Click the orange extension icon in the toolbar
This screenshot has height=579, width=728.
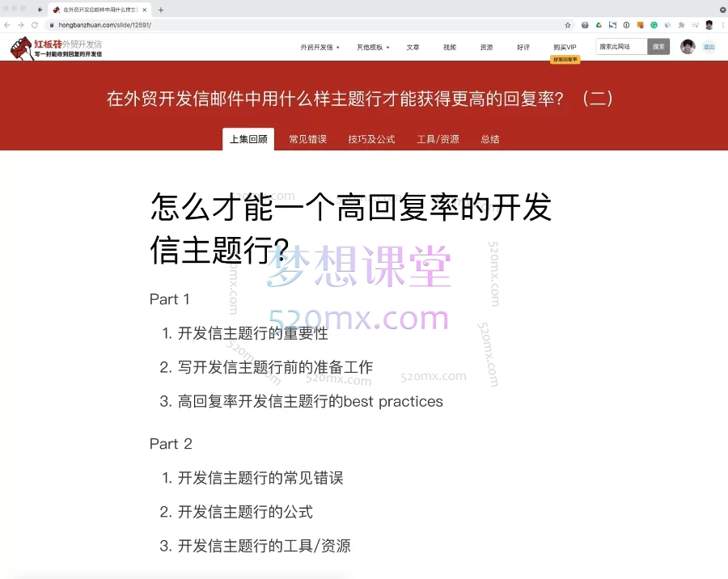tap(641, 25)
